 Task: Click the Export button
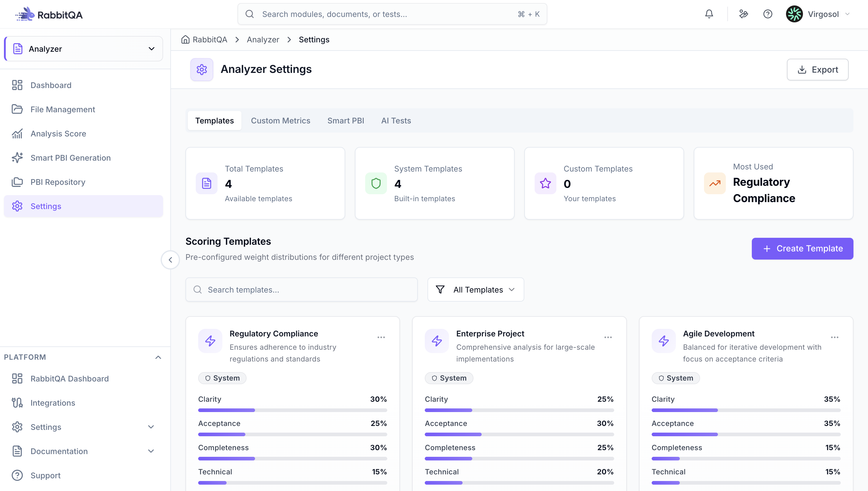tap(817, 70)
